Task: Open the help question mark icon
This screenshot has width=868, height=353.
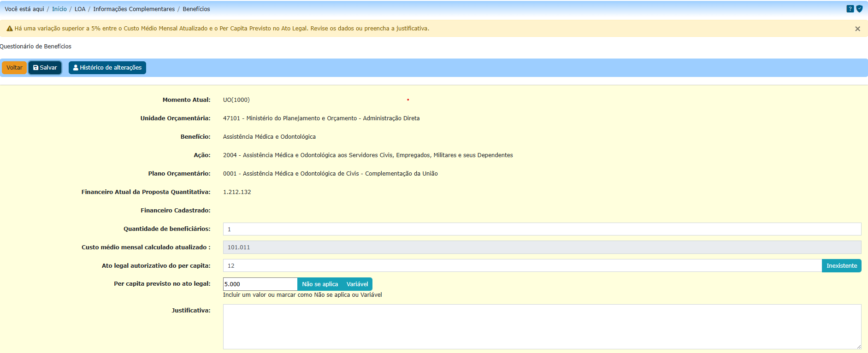Action: [x=850, y=9]
